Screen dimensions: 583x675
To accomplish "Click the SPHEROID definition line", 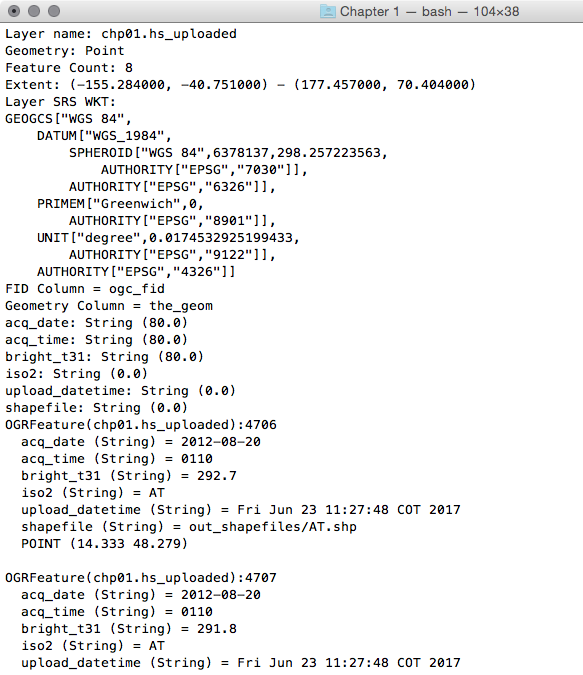I will pyautogui.click(x=228, y=153).
